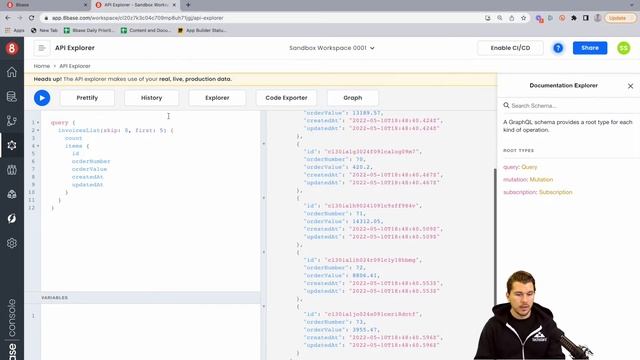
Task: Open the Content and Docs bookmark
Action: coord(146,30)
